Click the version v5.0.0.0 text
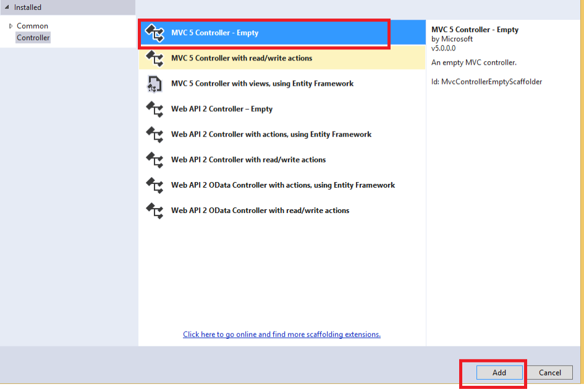 443,48
